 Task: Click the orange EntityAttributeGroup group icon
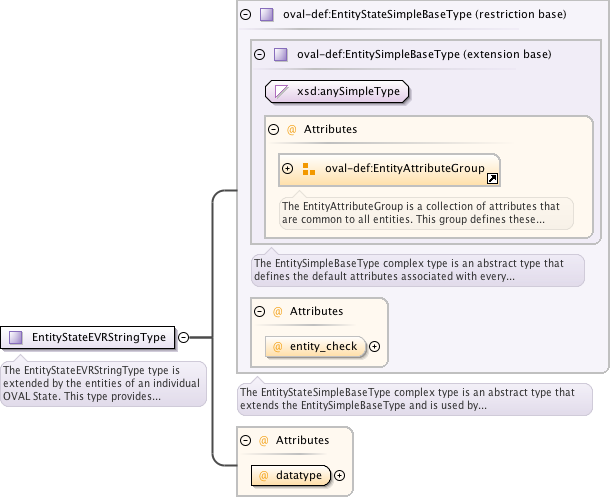click(309, 168)
